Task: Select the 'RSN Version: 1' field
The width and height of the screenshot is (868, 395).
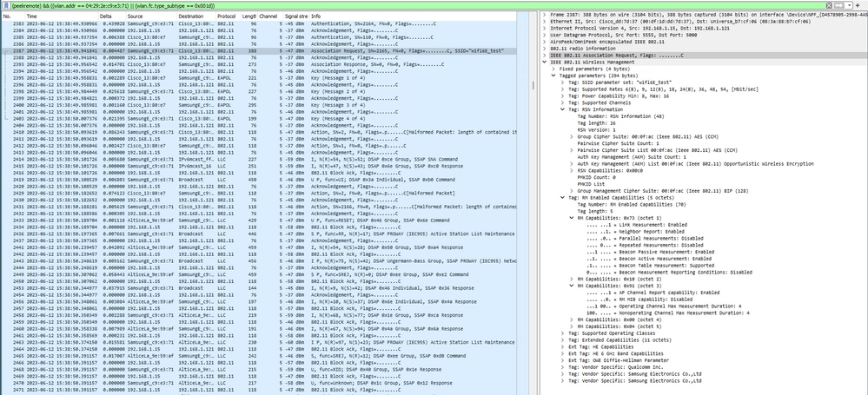Action: (596, 130)
